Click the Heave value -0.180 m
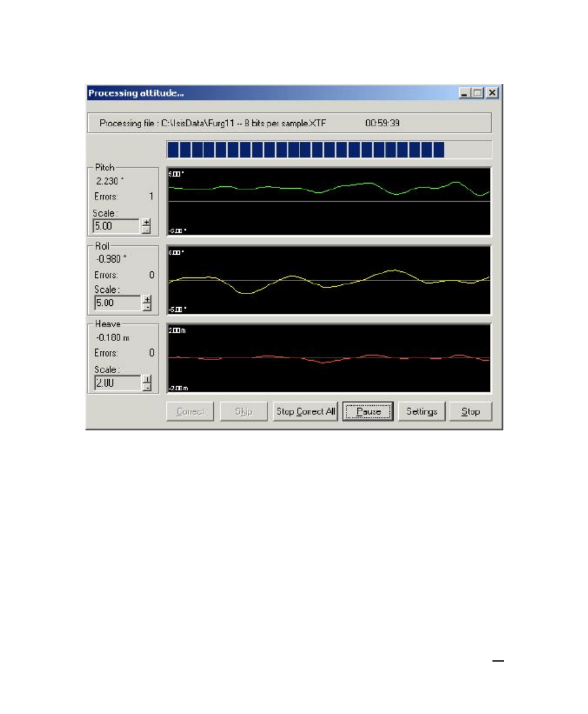 pos(112,337)
